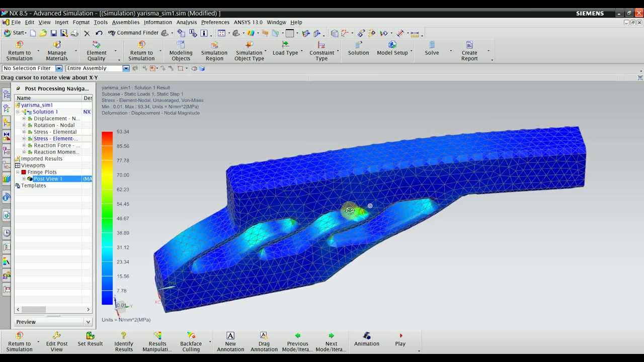Screen dimensions: 644x362
Task: Open the Command Finder
Action: click(133, 33)
